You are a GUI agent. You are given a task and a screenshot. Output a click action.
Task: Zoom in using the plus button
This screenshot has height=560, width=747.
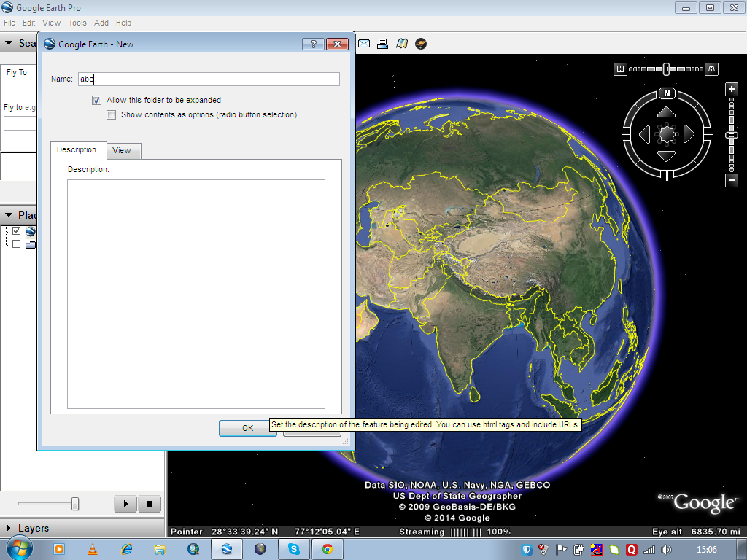731,88
